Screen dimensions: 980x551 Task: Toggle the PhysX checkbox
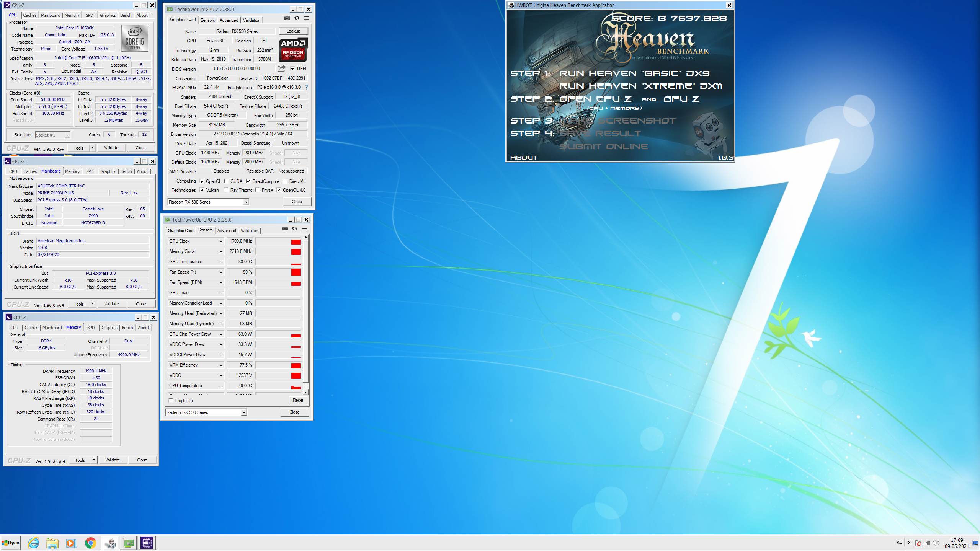click(258, 190)
